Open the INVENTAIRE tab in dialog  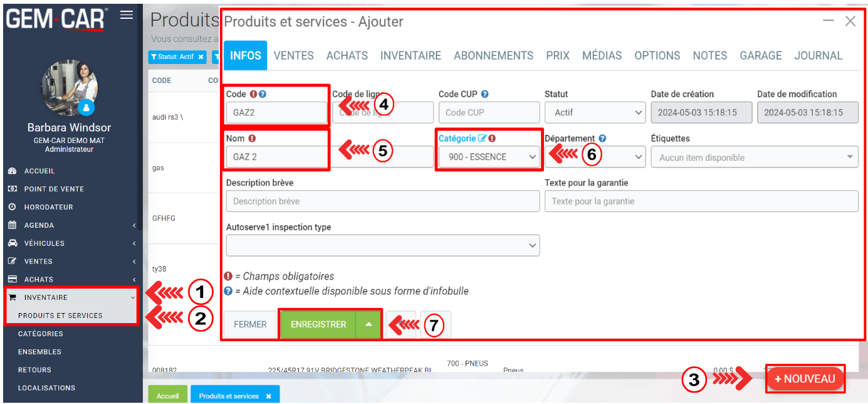tap(410, 56)
